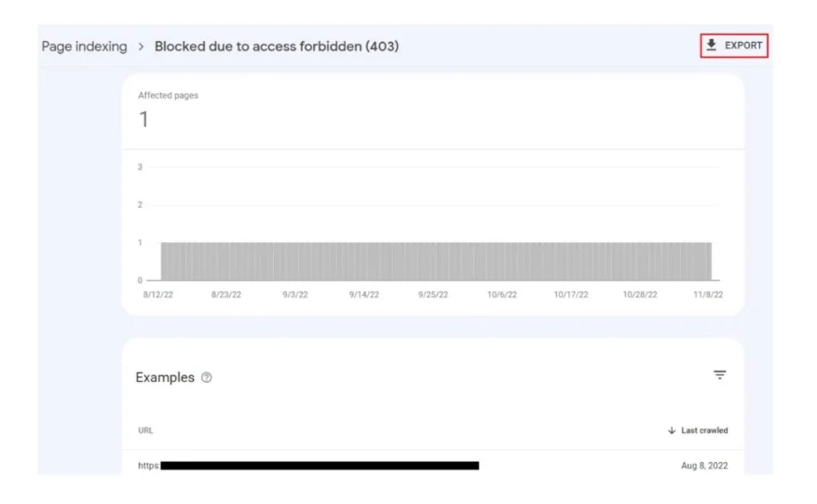Click the Aug 8, 2022 crawl date
Screen dimensions: 817x504
704,466
